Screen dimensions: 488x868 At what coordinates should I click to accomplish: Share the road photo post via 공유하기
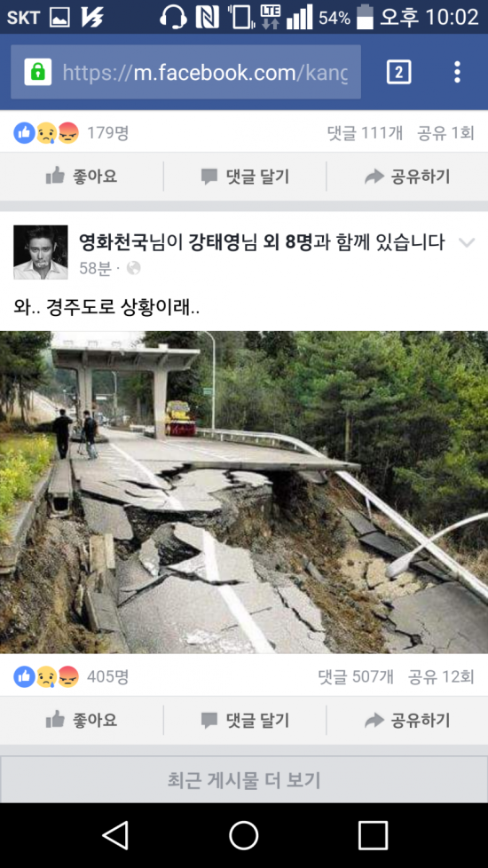[407, 720]
